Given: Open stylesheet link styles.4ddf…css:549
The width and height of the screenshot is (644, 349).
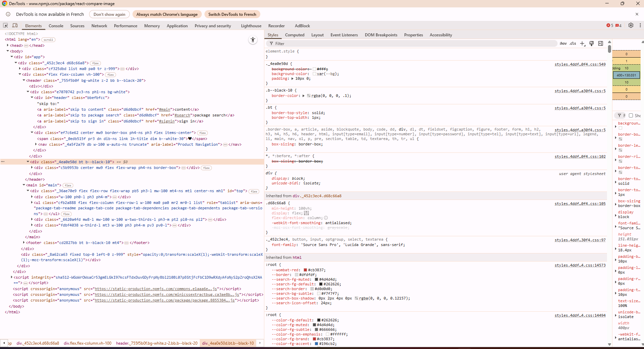Looking at the screenshot, I should click(580, 64).
